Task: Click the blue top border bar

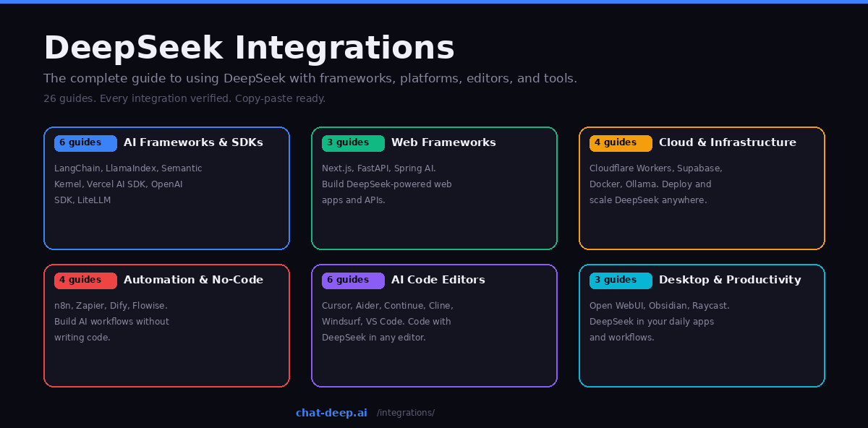Action: click(x=434, y=1)
